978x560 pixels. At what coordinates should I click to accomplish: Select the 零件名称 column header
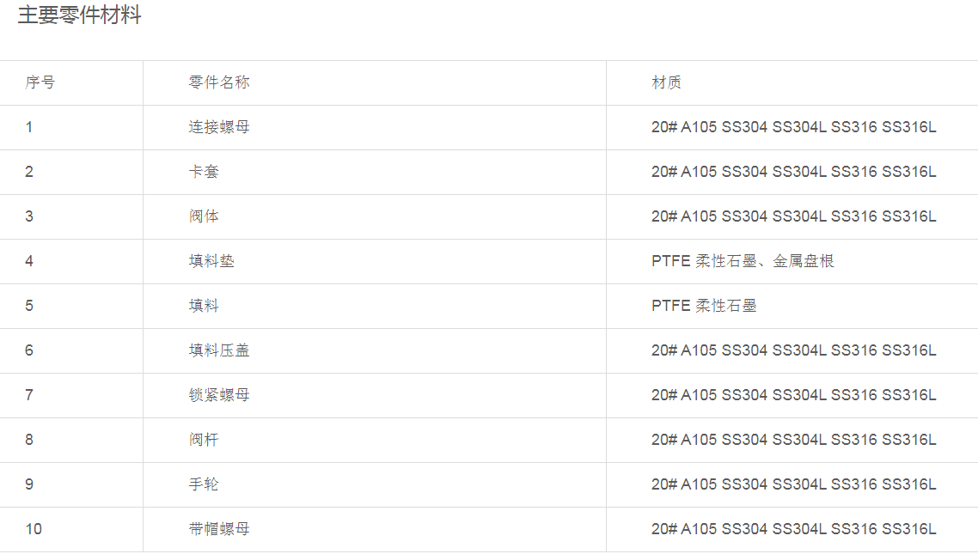[219, 82]
